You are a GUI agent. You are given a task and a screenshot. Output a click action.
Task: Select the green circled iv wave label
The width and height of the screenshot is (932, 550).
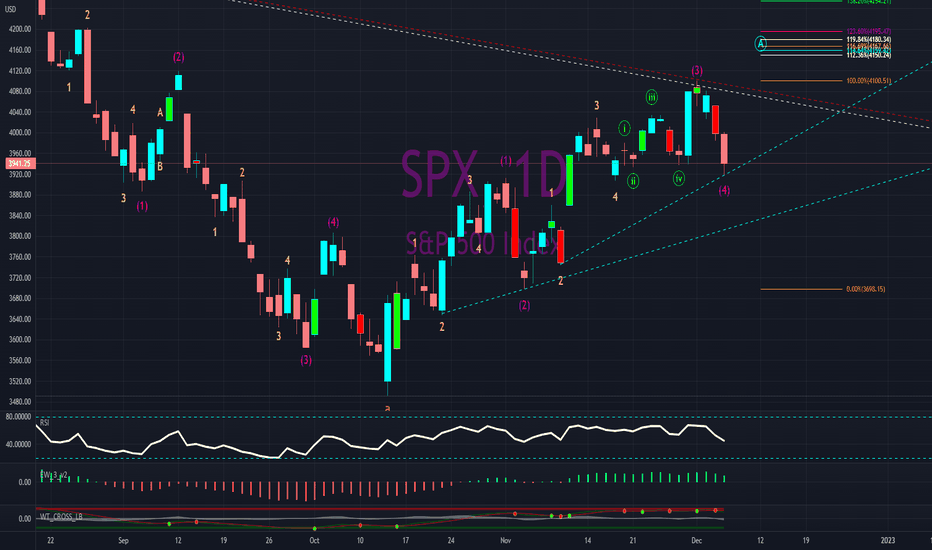point(679,178)
